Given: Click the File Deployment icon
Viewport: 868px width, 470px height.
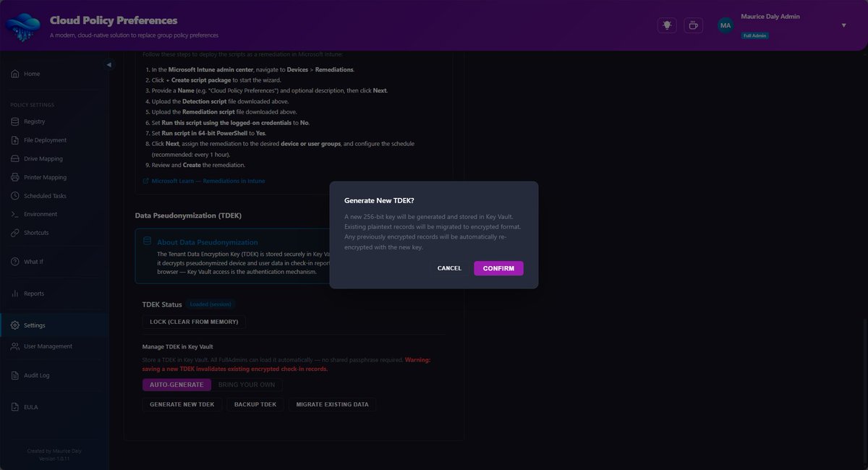Looking at the screenshot, I should 15,140.
